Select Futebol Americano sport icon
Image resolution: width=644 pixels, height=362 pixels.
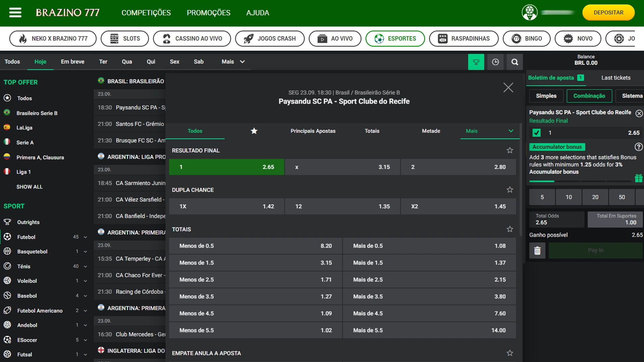pos(7,310)
